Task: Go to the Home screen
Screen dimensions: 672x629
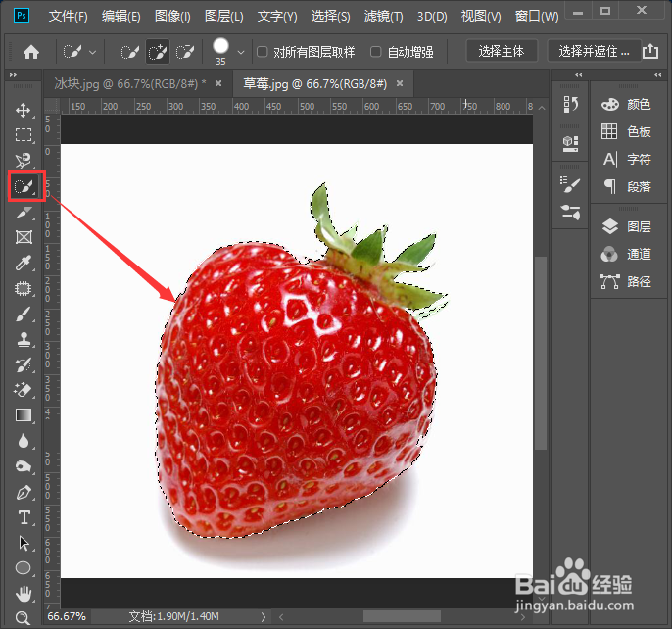Action: tap(31, 52)
